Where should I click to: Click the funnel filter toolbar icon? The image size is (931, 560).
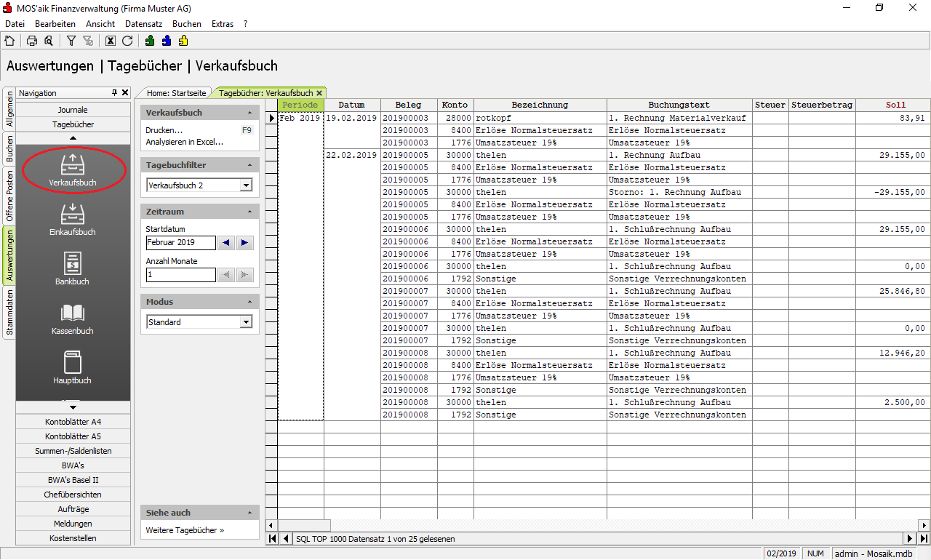pyautogui.click(x=71, y=41)
